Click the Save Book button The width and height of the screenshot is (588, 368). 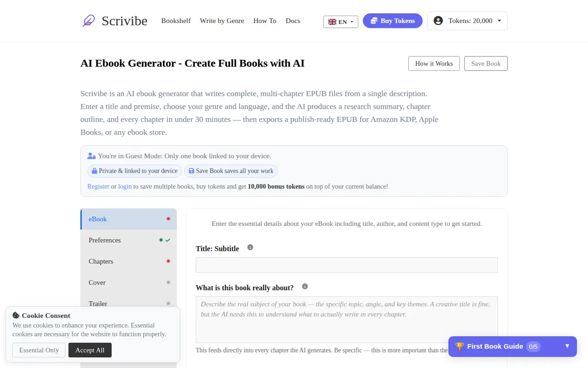tap(486, 63)
